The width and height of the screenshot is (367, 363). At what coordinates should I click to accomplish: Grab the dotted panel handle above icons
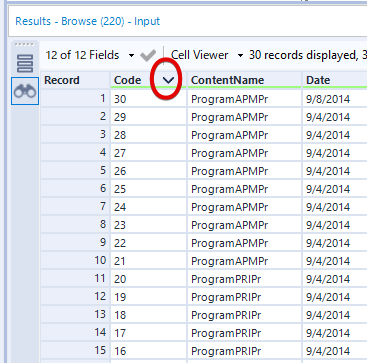point(25,45)
